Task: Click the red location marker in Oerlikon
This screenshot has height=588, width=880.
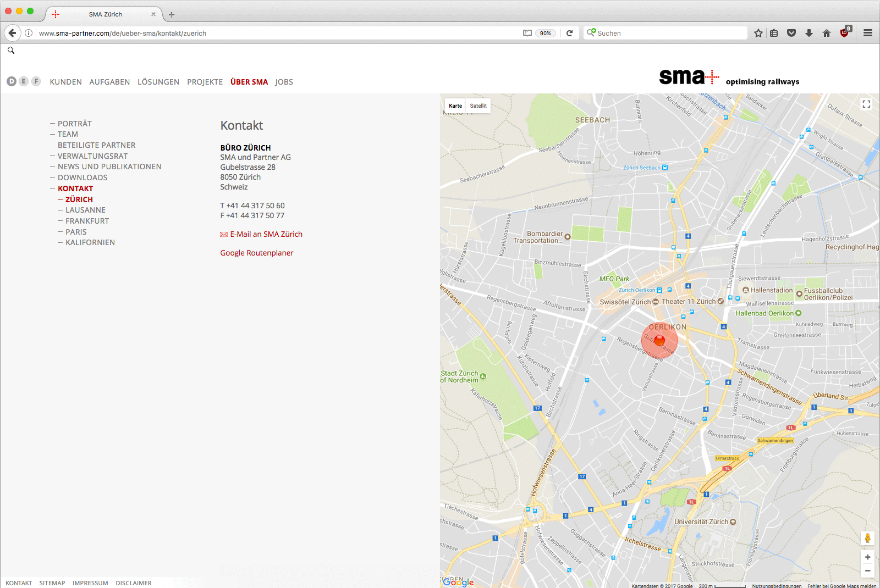Action: point(659,341)
